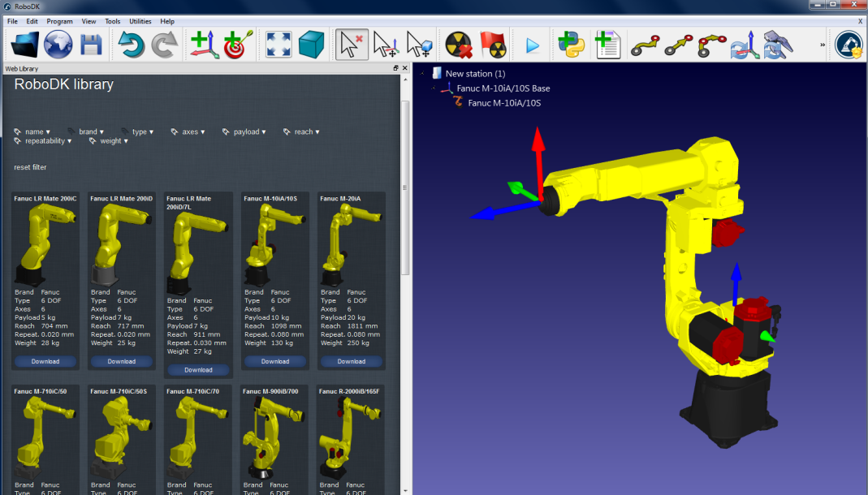This screenshot has width=868, height=495.
Task: Download the Fanuc M-10iA/10S robot
Action: [x=274, y=361]
